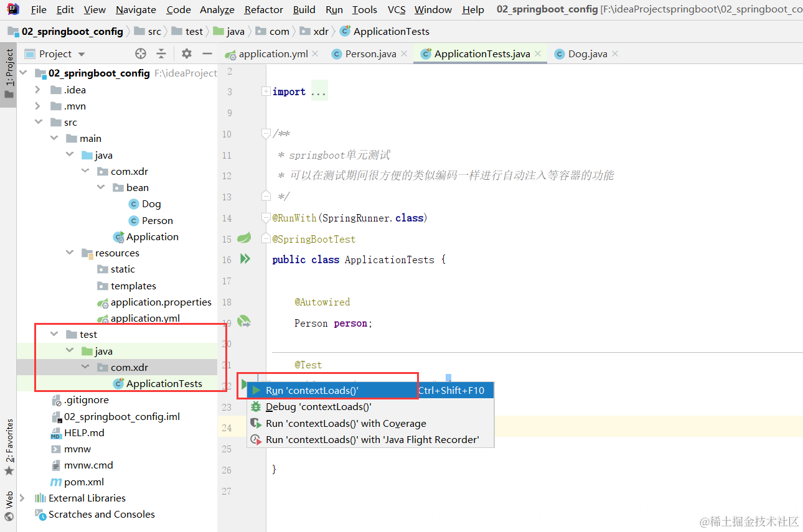Select mvnw.cmd file
Viewport: 803px width, 532px height.
[82, 465]
